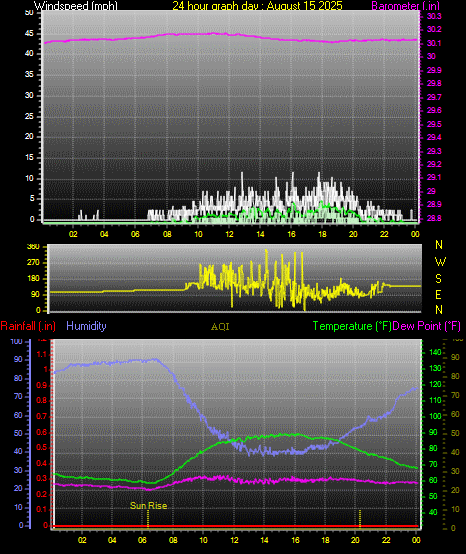Viewport: 466px width, 554px height.
Task: Click the W wind direction label
Action: tap(440, 262)
